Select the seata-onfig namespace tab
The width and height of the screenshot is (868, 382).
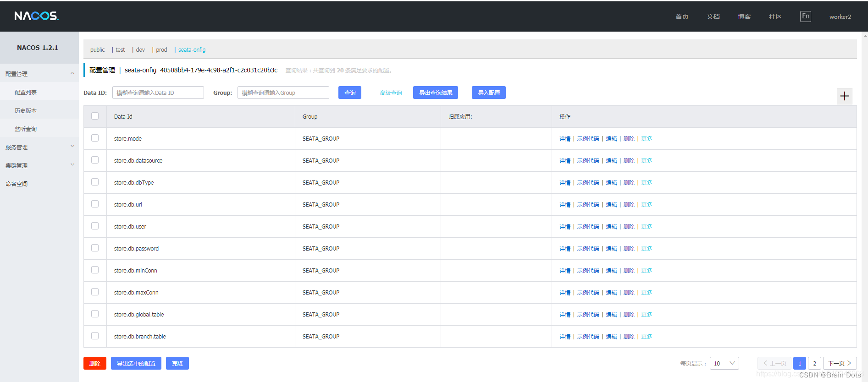[192, 50]
